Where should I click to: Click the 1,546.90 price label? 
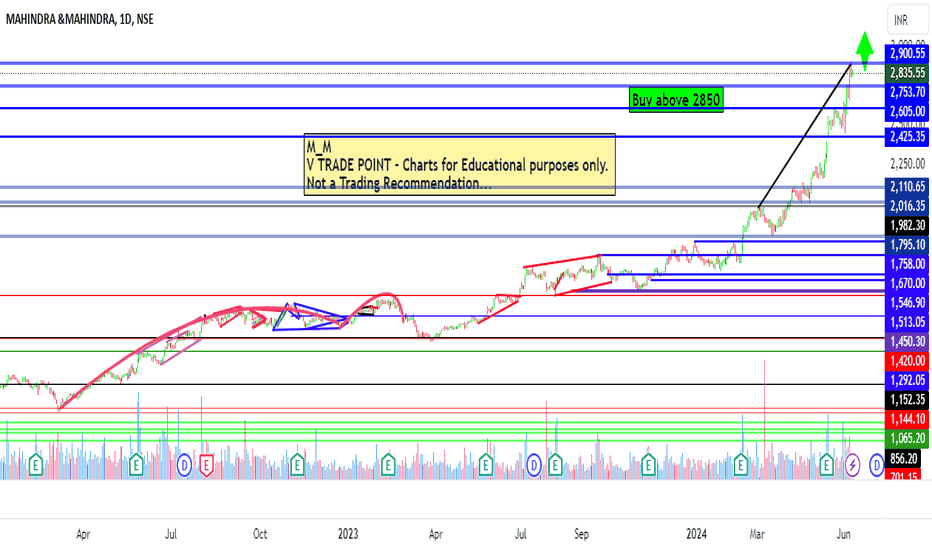tap(907, 303)
